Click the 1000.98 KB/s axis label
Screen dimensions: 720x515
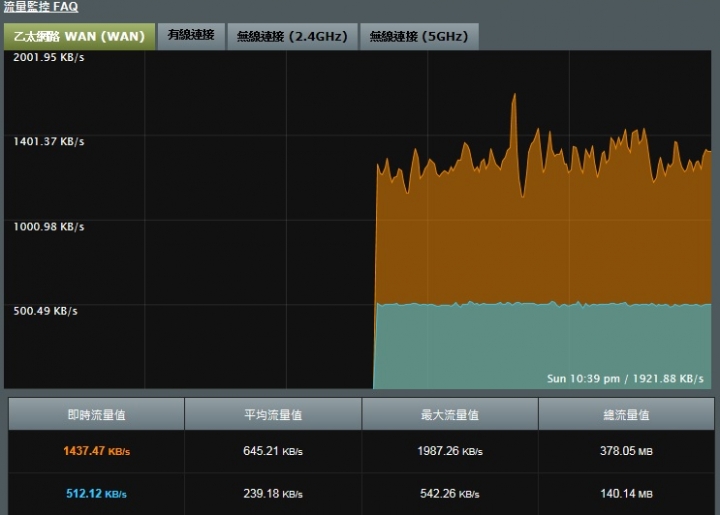(x=49, y=227)
